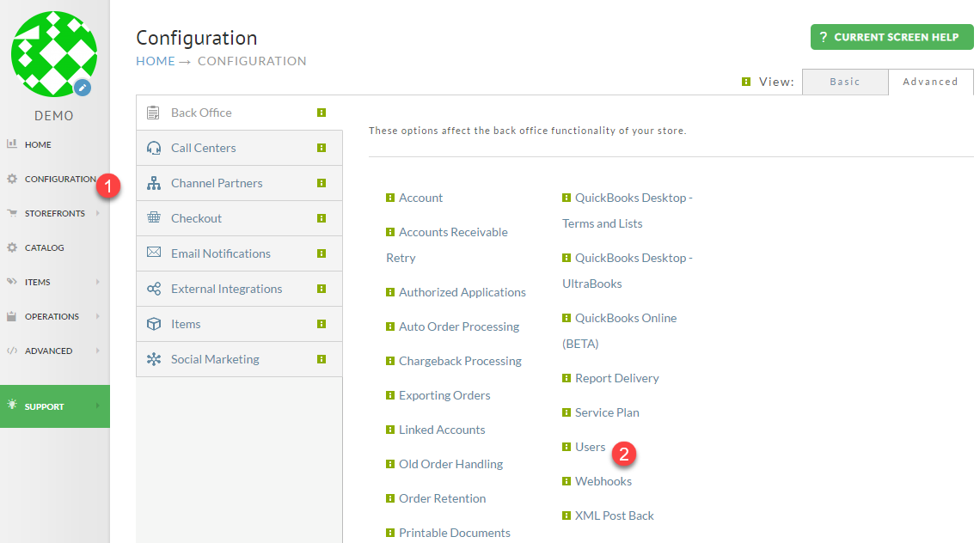Expand STOREFRONTS submenu arrow

98,213
